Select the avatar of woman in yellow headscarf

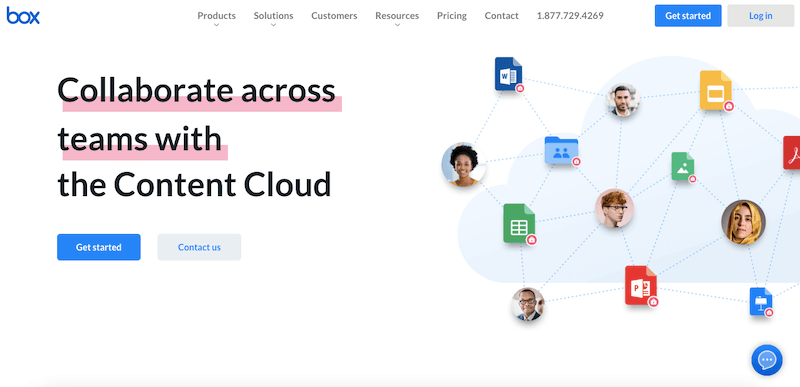tap(743, 222)
